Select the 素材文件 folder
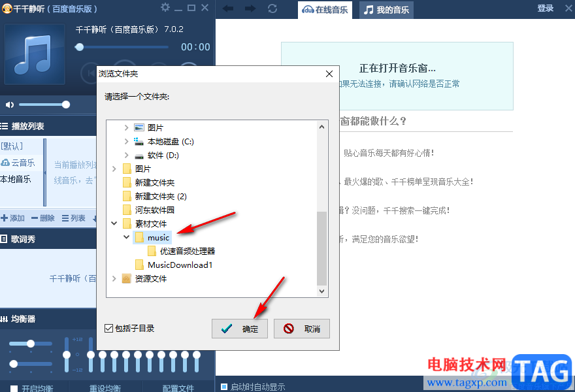This screenshot has width=575, height=392. (x=144, y=223)
